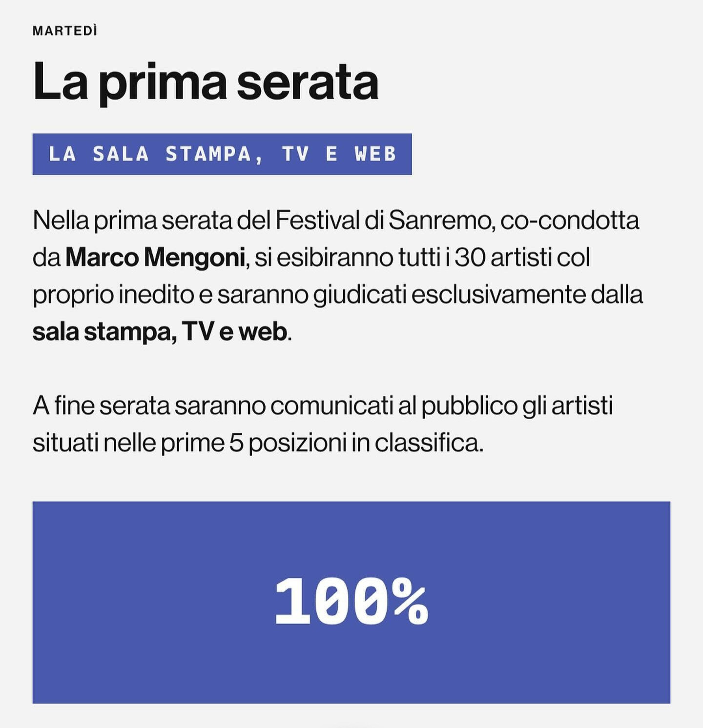The height and width of the screenshot is (728, 703).
Task: Click the large blue 100% bar
Action: tap(351, 602)
